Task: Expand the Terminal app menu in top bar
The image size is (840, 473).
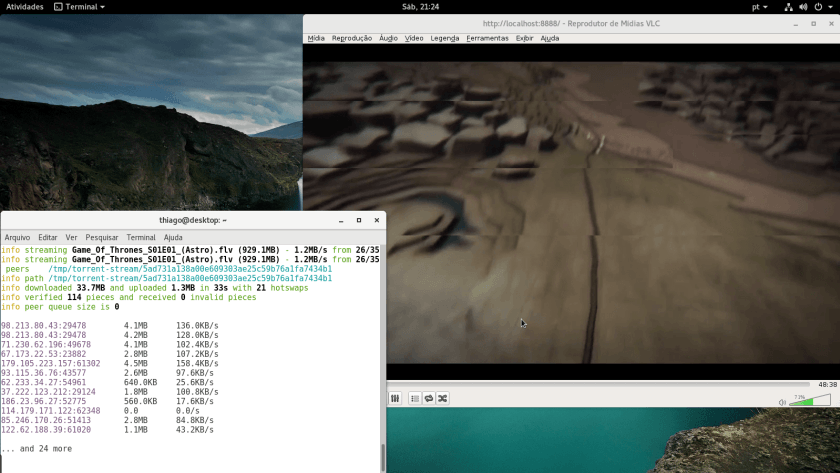Action: [81, 7]
